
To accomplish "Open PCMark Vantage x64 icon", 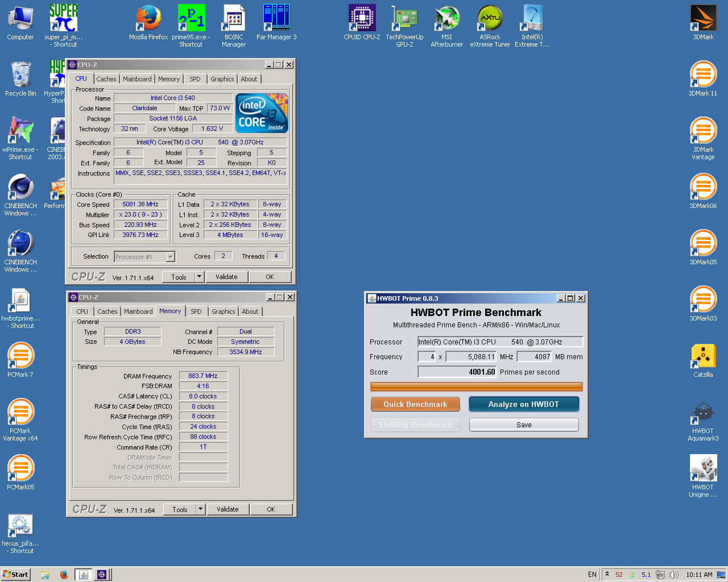I will point(20,419).
